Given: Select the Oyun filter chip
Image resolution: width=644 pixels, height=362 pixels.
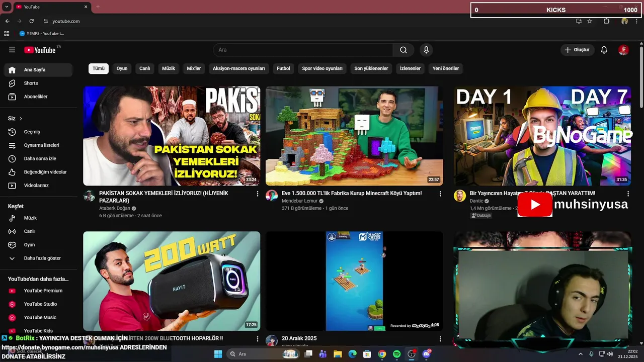Looking at the screenshot, I should coord(122,68).
